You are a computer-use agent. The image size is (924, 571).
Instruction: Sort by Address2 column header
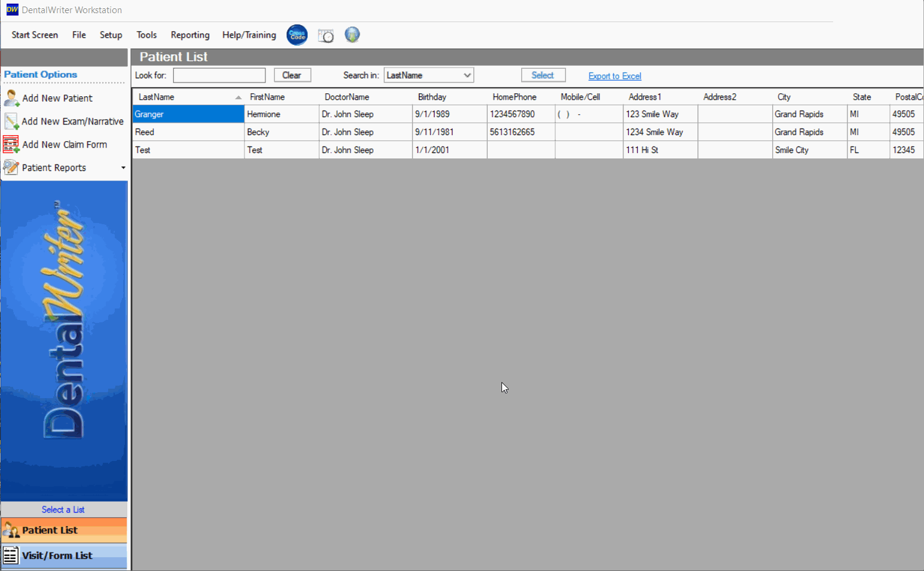tap(735, 97)
